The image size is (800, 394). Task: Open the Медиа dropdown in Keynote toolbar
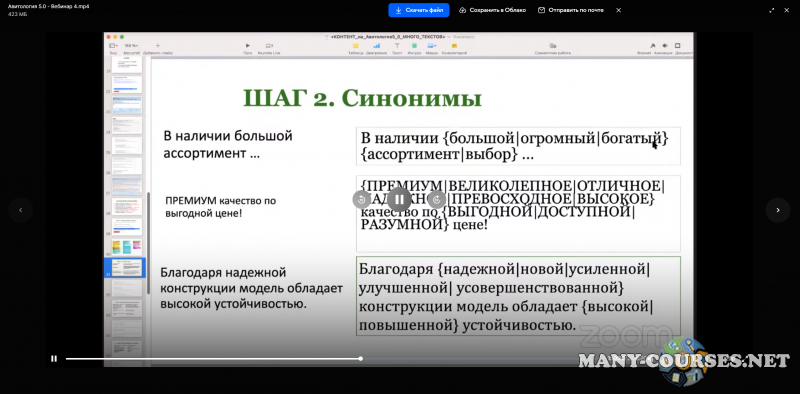click(x=432, y=46)
